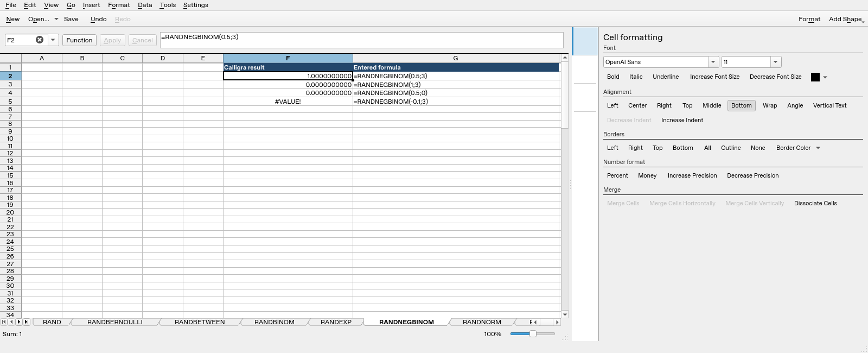This screenshot has width=868, height=353.
Task: Open the Border Color dropdown
Action: [798, 148]
